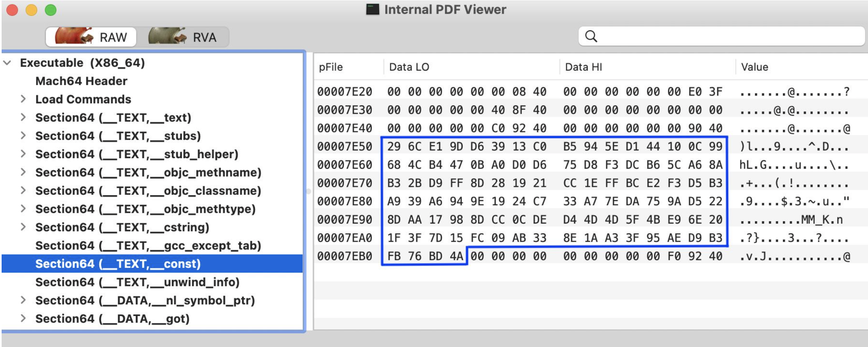Switch to RAW address mode
868x347 pixels.
(x=91, y=37)
